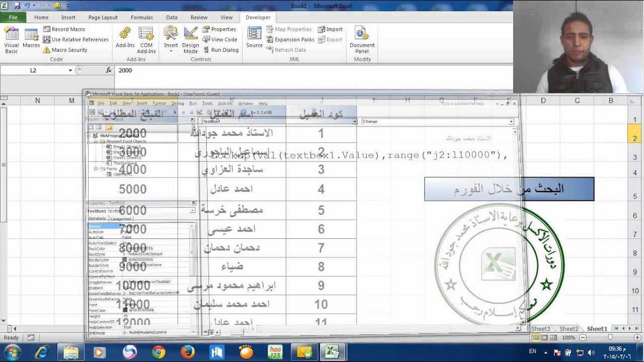Zoom out with the minus button
Viewport: 644px width, 362px height.
pos(583,337)
